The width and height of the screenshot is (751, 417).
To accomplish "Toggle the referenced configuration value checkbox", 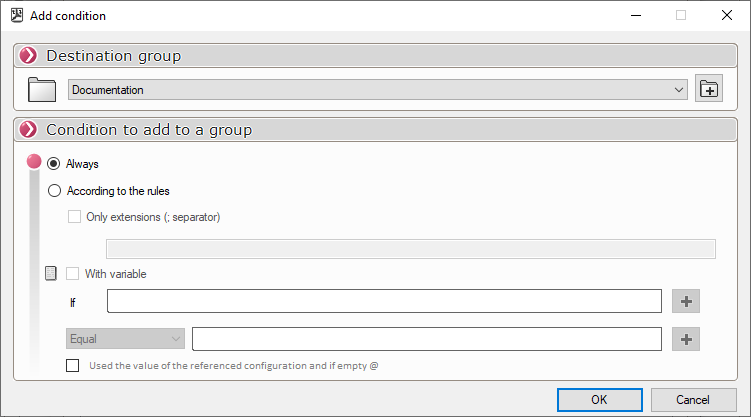I will pyautogui.click(x=73, y=365).
